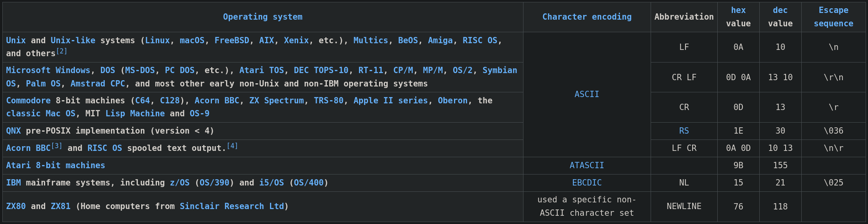Follow the Sinclair Research Ltd link
The image size is (868, 224).
click(x=232, y=206)
